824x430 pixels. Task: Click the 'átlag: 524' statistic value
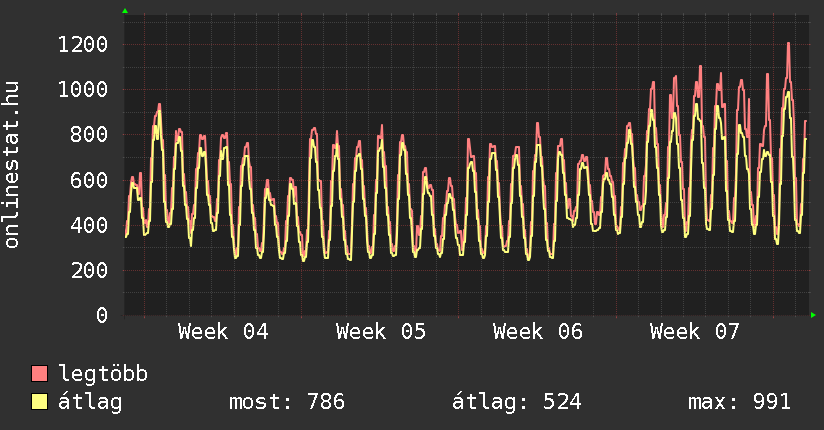[x=517, y=402]
